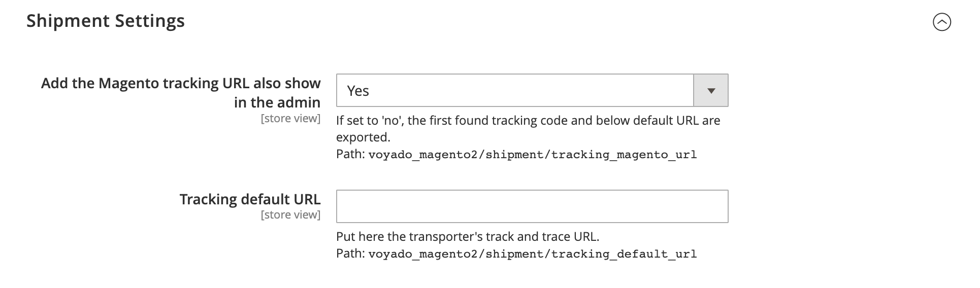Click the transporter's track and trace hint
The height and width of the screenshot is (288, 980).
point(468,237)
